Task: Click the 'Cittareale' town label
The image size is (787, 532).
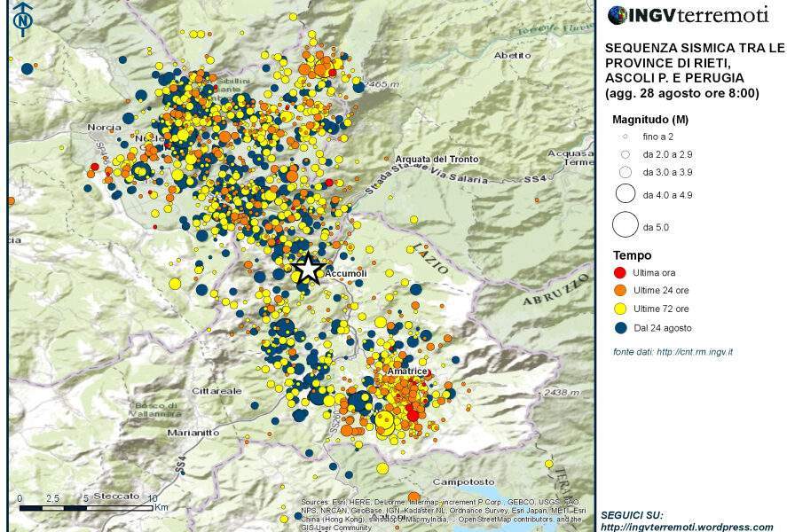Action: click(x=216, y=391)
